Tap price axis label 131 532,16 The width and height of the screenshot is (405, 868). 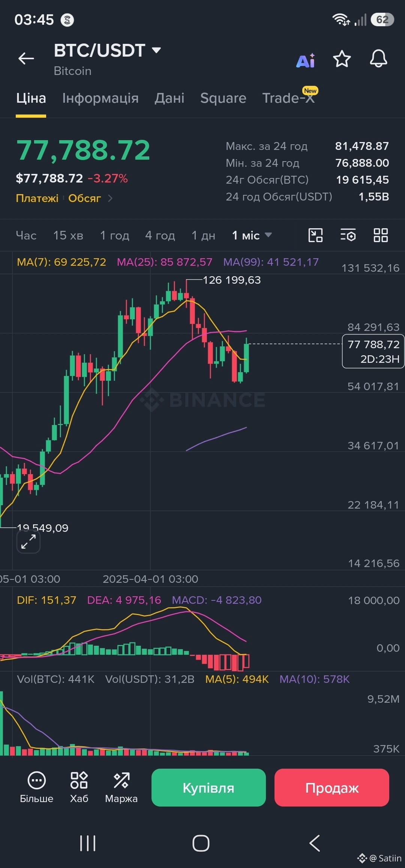[370, 268]
